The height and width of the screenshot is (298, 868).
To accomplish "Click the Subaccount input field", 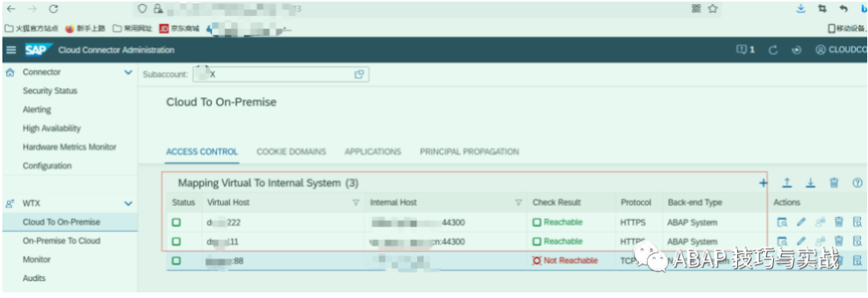I will point(280,75).
